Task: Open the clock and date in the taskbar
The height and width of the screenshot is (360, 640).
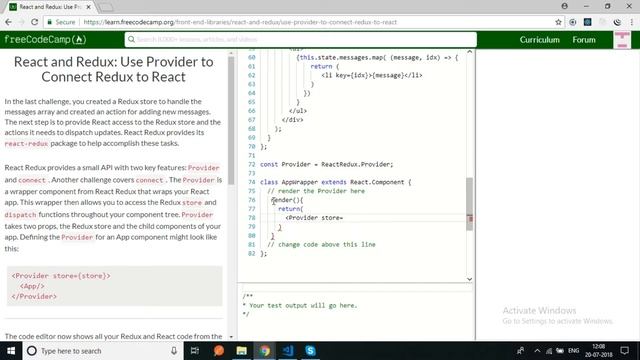Action: pyautogui.click(x=598, y=351)
